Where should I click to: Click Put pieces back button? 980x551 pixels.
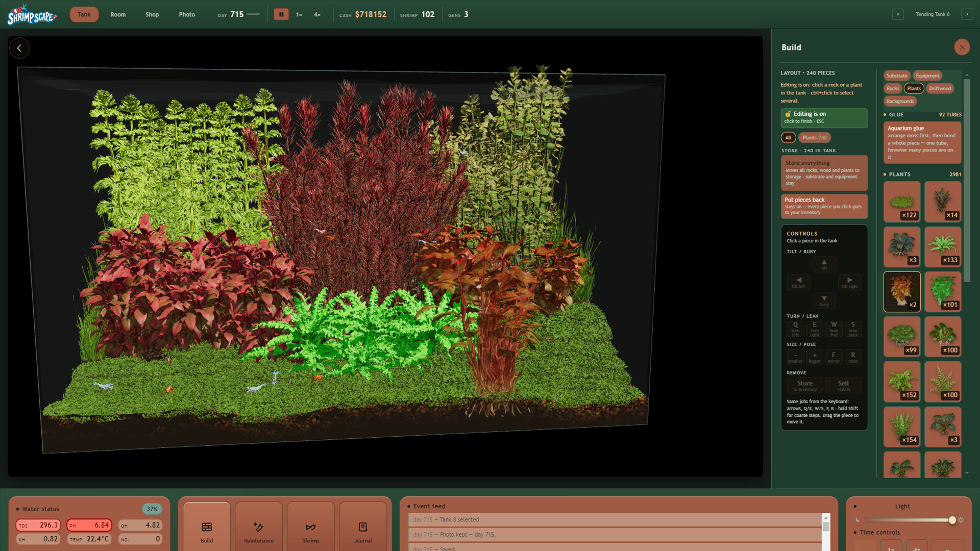[824, 206]
